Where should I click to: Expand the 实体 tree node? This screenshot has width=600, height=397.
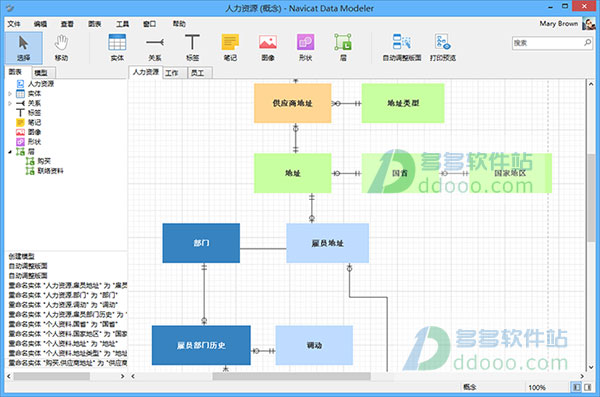[x=10, y=93]
